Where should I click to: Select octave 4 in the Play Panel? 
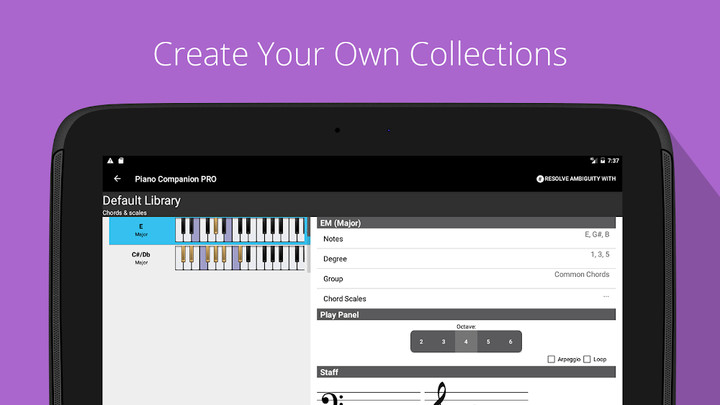click(466, 342)
